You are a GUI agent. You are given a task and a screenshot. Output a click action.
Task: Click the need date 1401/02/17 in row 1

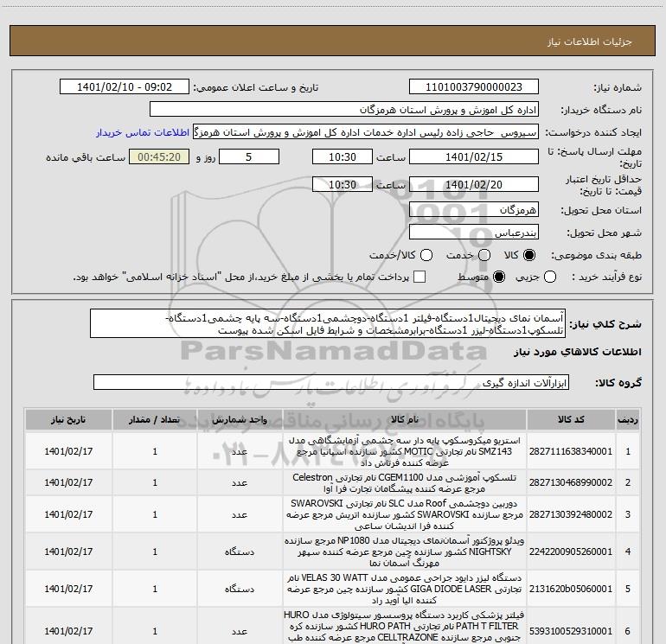(68, 451)
